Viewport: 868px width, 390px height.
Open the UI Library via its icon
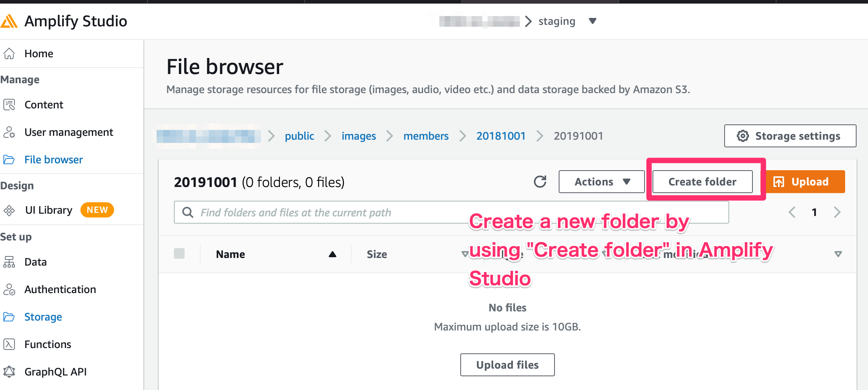click(9, 210)
